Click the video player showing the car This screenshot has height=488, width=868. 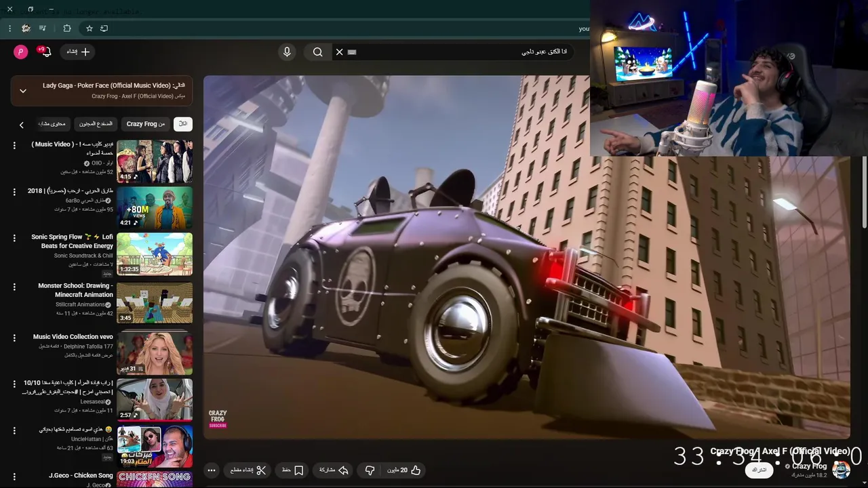pyautogui.click(x=527, y=257)
